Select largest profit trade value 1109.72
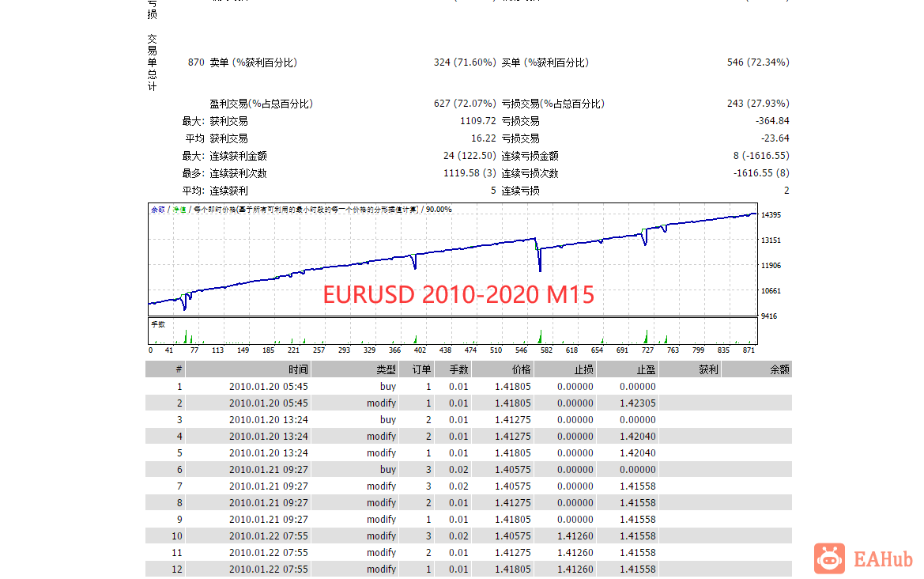The image size is (924, 579). (478, 121)
